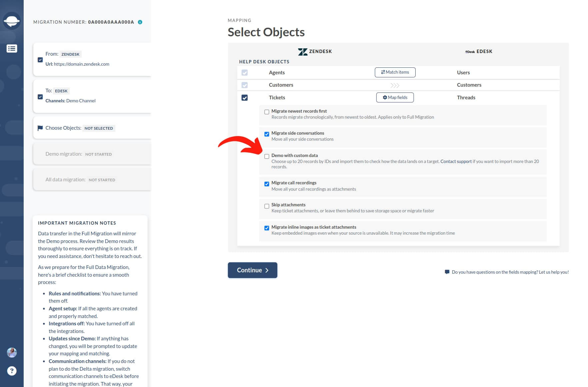This screenshot has height=387, width=588.
Task: Click the Zendesk URL https://domain.zendesk.com
Action: coord(82,64)
